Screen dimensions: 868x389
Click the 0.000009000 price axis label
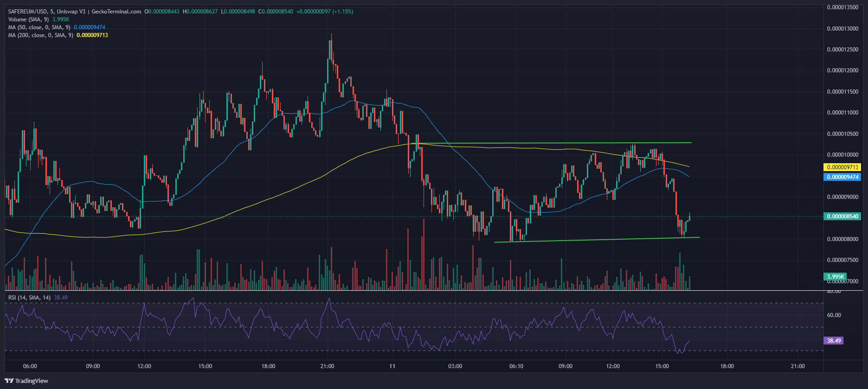[x=842, y=197]
